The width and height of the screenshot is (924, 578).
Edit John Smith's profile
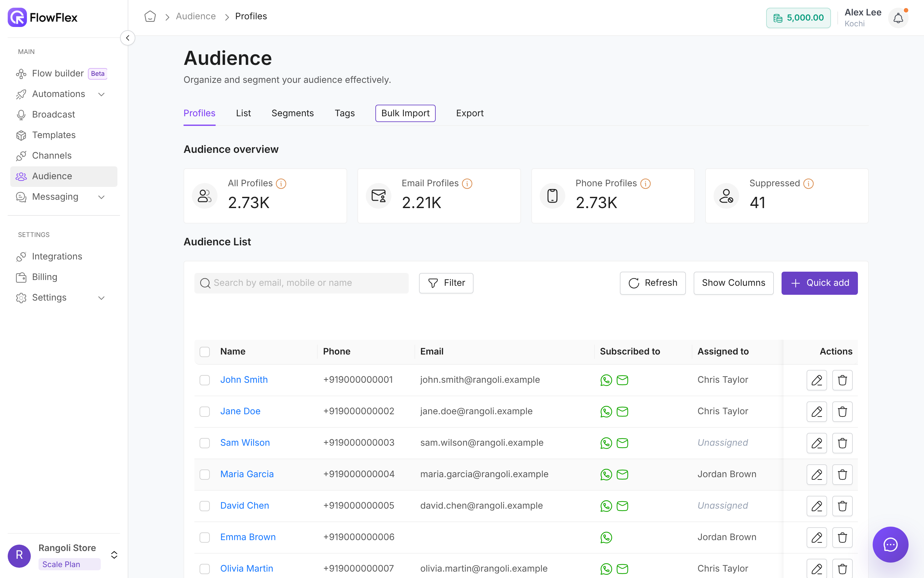817,380
